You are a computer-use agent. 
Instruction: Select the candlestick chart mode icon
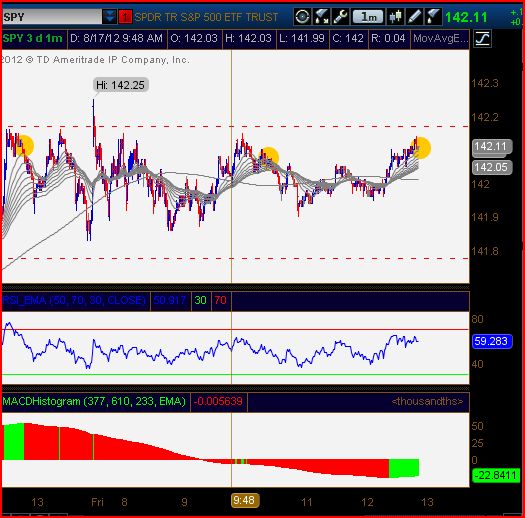[395, 17]
